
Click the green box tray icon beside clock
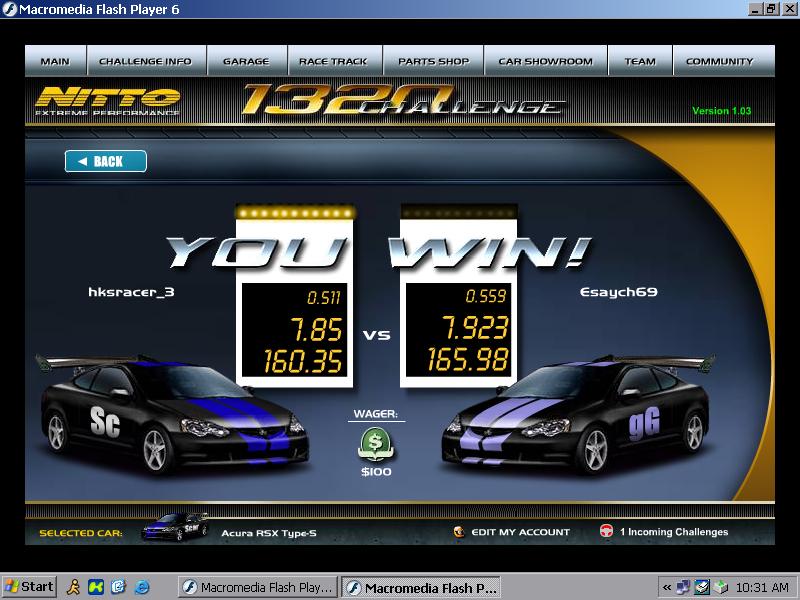pos(720,587)
